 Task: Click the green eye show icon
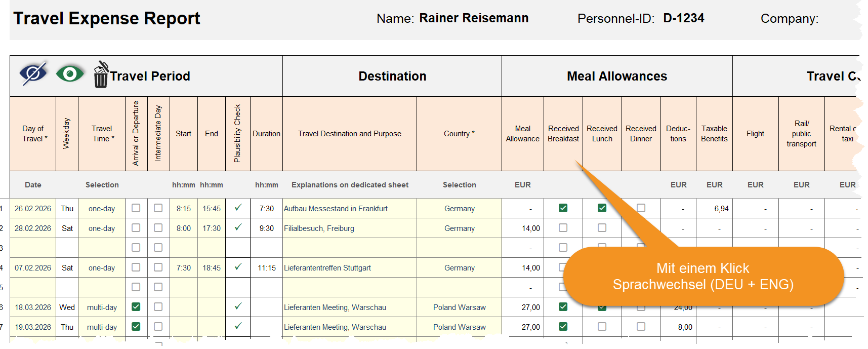(70, 74)
